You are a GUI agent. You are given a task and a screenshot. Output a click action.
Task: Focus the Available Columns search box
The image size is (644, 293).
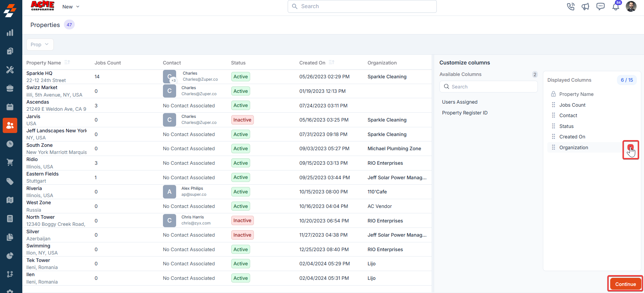(488, 87)
